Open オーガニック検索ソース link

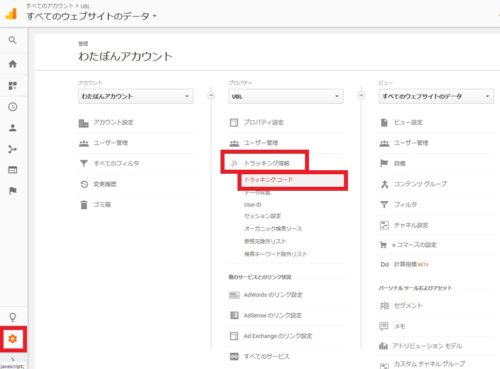[x=273, y=229]
